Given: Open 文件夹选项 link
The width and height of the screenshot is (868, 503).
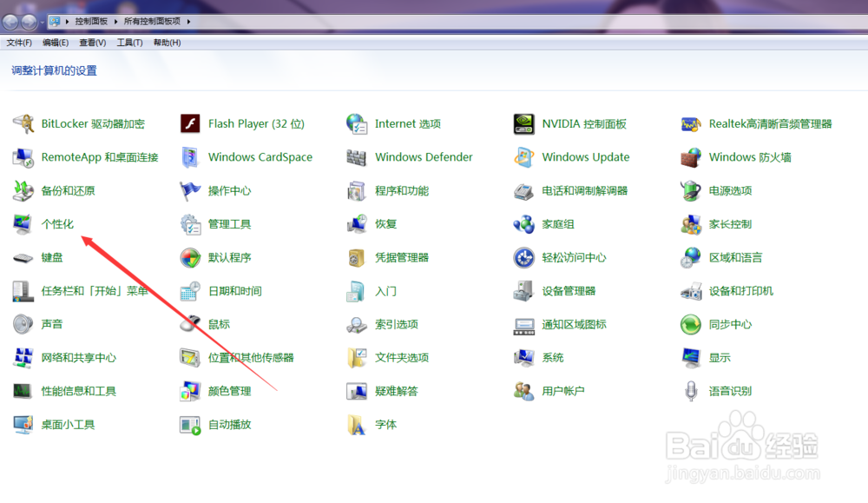Looking at the screenshot, I should [x=402, y=357].
